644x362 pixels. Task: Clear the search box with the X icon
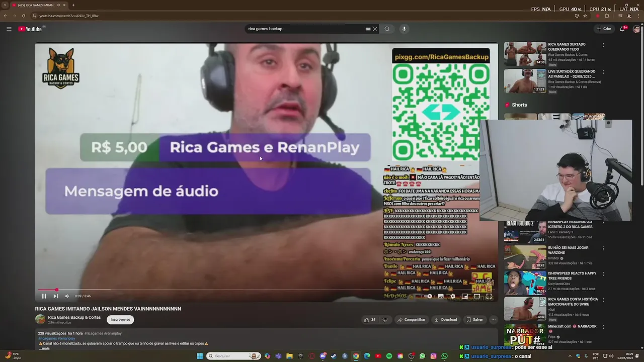tap(375, 29)
